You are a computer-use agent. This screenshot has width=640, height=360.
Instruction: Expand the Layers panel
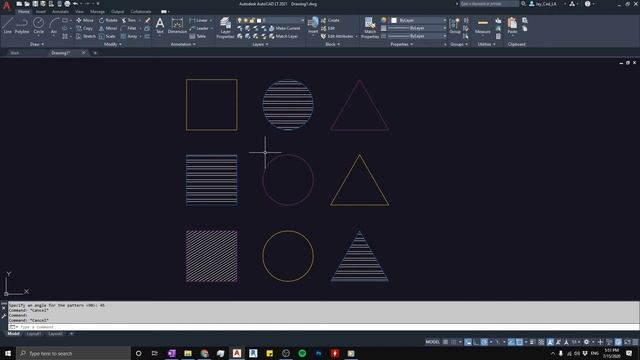click(260, 44)
